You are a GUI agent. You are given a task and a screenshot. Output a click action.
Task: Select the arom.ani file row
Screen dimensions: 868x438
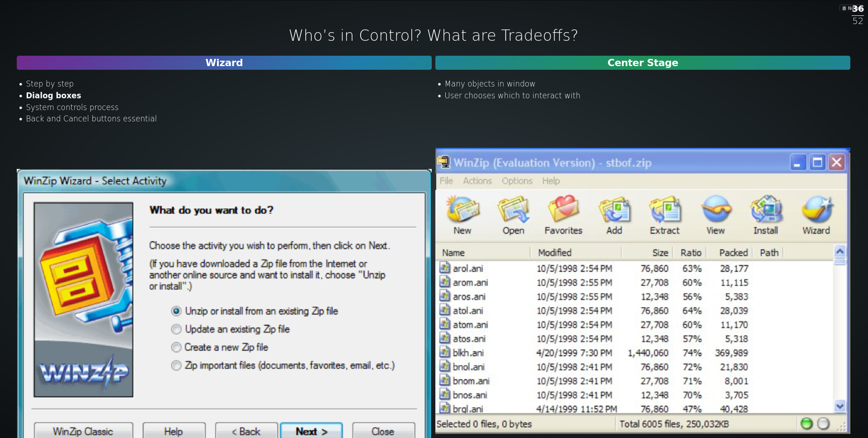(x=635, y=282)
